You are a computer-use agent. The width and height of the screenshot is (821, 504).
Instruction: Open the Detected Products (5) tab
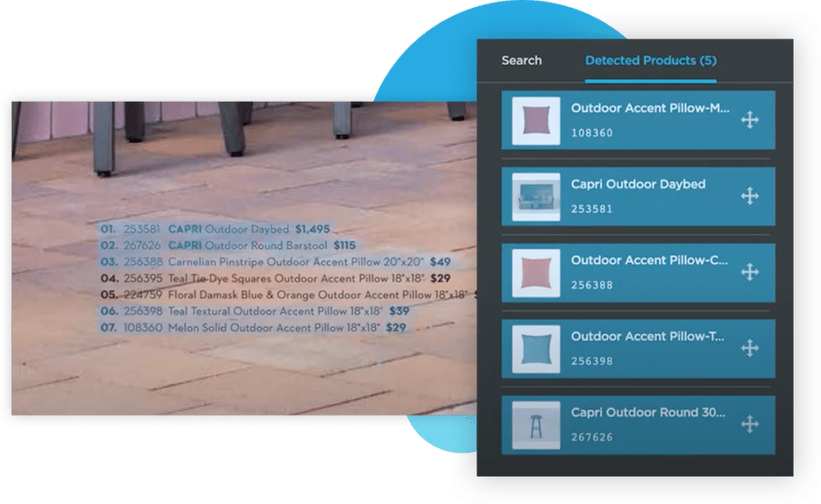(x=650, y=61)
